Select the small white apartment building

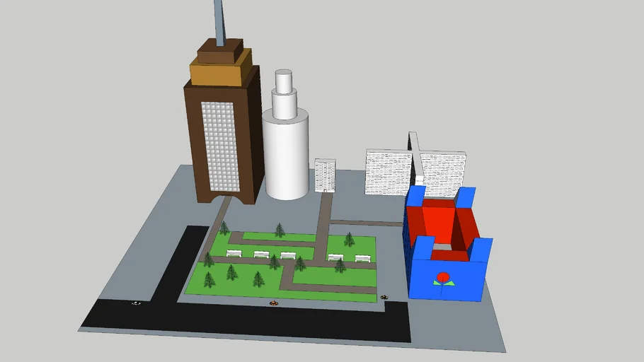coord(325,175)
